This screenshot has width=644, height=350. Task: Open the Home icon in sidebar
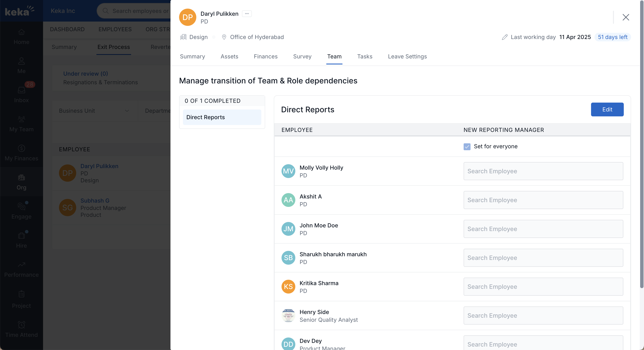22,32
